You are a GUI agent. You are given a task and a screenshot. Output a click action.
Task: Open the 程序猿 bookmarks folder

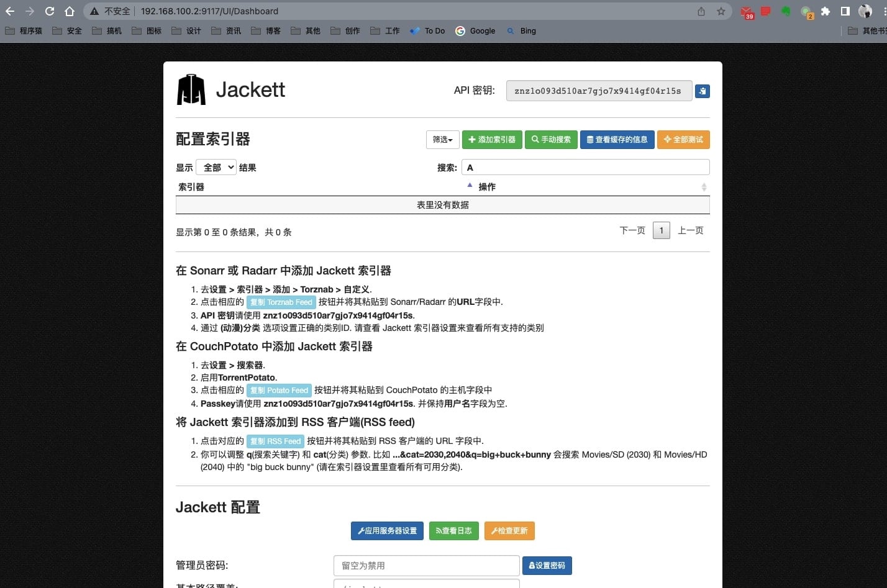click(23, 30)
